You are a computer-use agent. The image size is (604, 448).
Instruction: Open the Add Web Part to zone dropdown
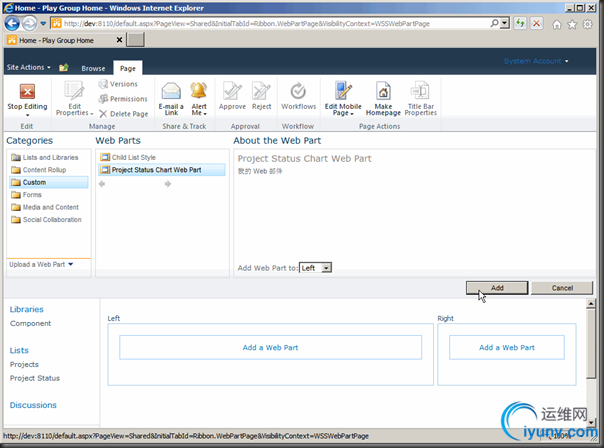(x=315, y=268)
